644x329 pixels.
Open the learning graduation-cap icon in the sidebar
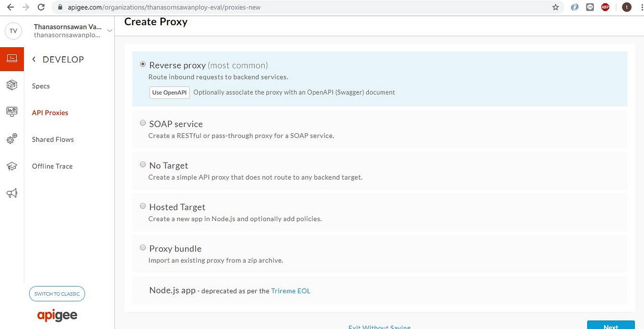[x=12, y=166]
